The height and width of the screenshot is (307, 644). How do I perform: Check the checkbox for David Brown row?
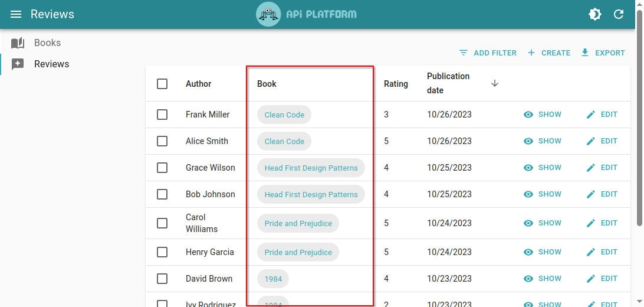(x=162, y=279)
